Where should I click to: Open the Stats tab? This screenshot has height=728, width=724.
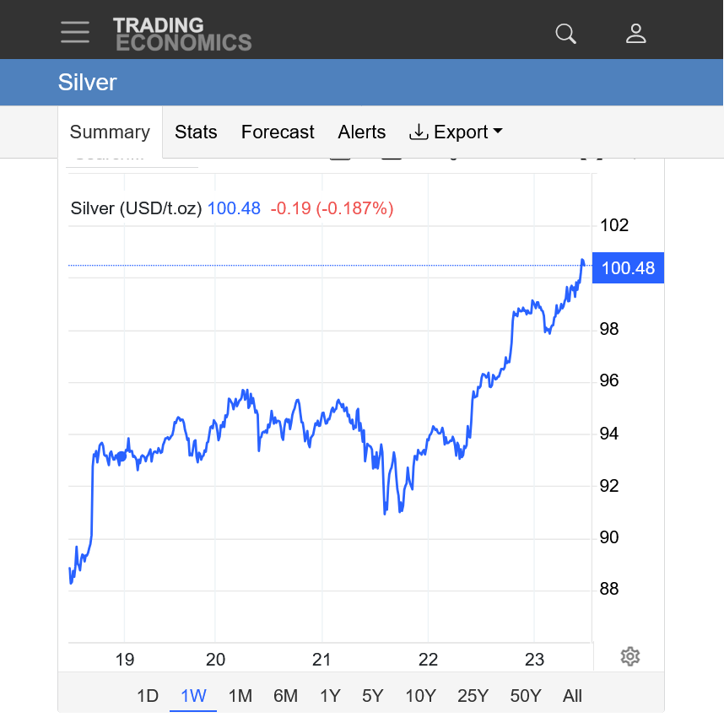tap(196, 132)
